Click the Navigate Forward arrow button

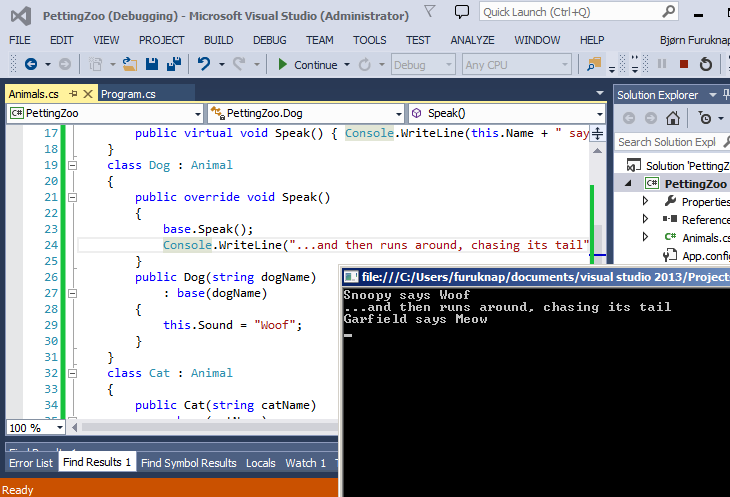click(x=65, y=64)
